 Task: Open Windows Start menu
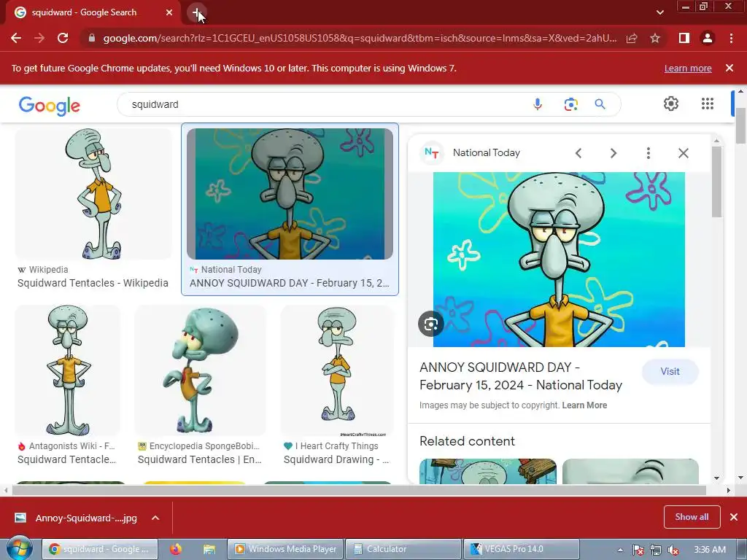(19, 548)
